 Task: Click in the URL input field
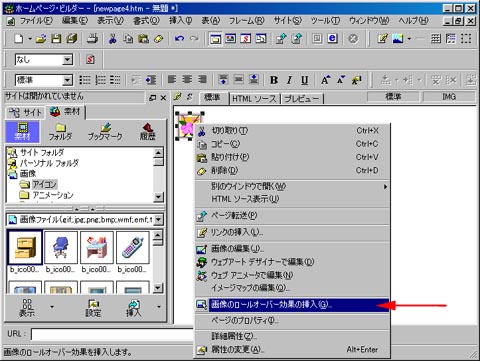click(x=113, y=334)
